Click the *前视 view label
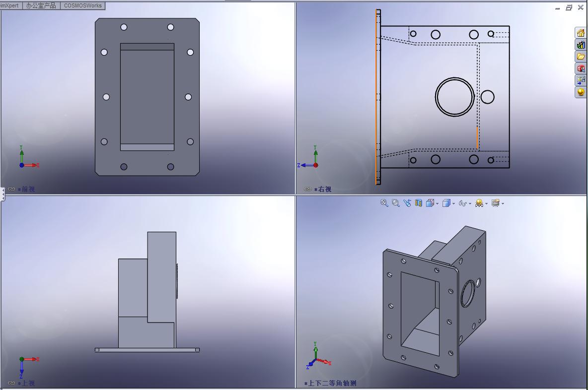The height and width of the screenshot is (390, 588). point(26,189)
